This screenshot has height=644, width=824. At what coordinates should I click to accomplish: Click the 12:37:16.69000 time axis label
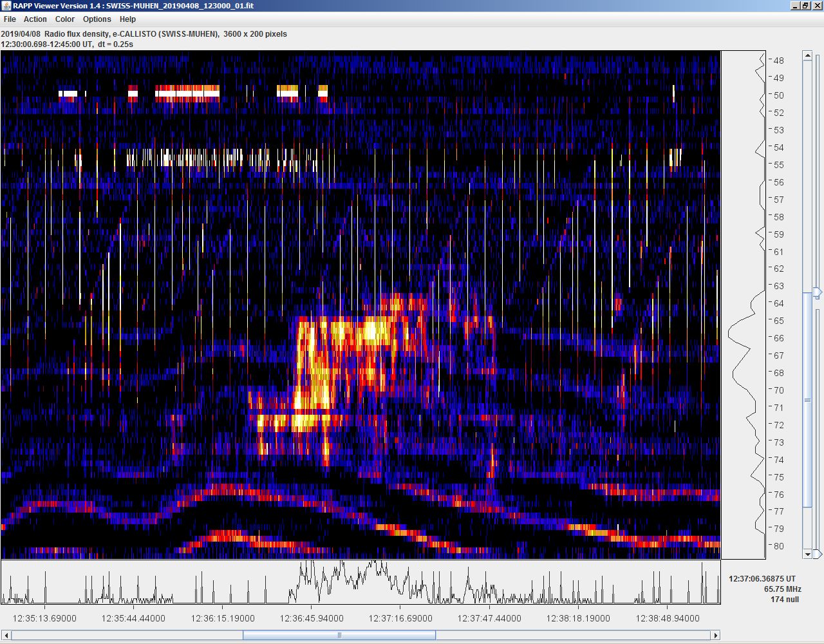[x=400, y=618]
